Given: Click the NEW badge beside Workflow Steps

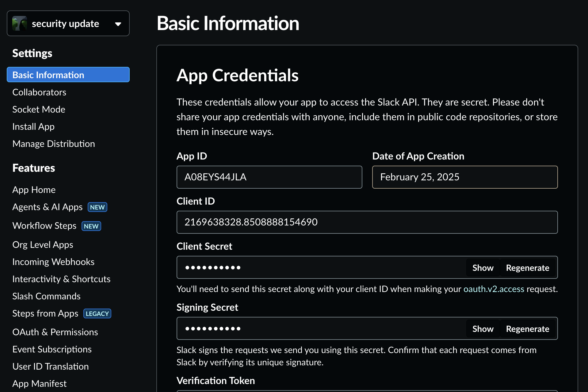Looking at the screenshot, I should 91,226.
